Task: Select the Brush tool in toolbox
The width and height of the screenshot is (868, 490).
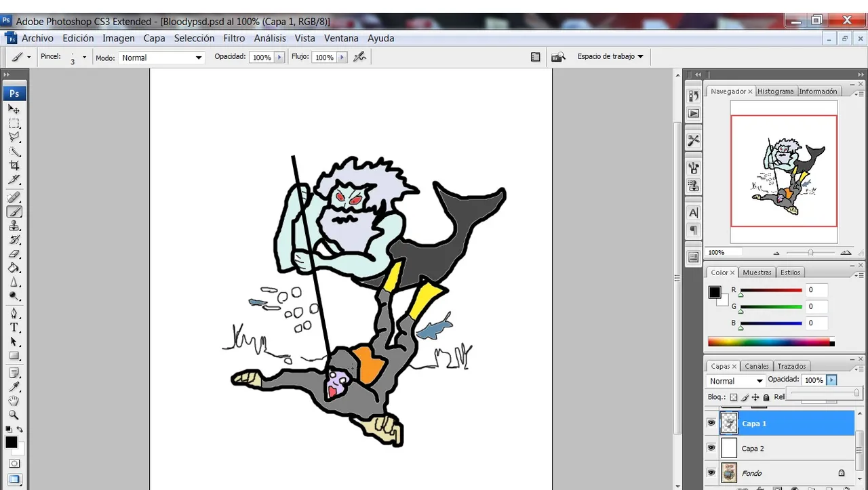Action: click(x=14, y=211)
